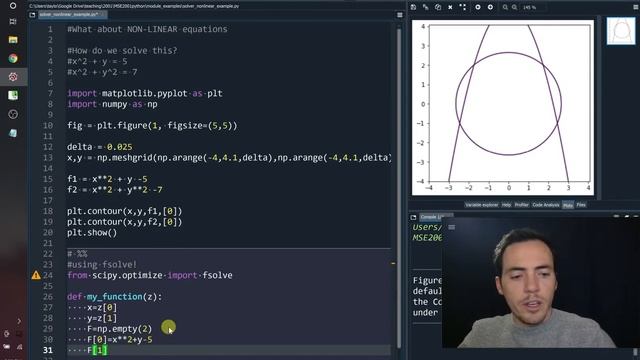Screen dimensions: 640x360
Task: Copy the plot to clipboard
Action: (x=438, y=7)
